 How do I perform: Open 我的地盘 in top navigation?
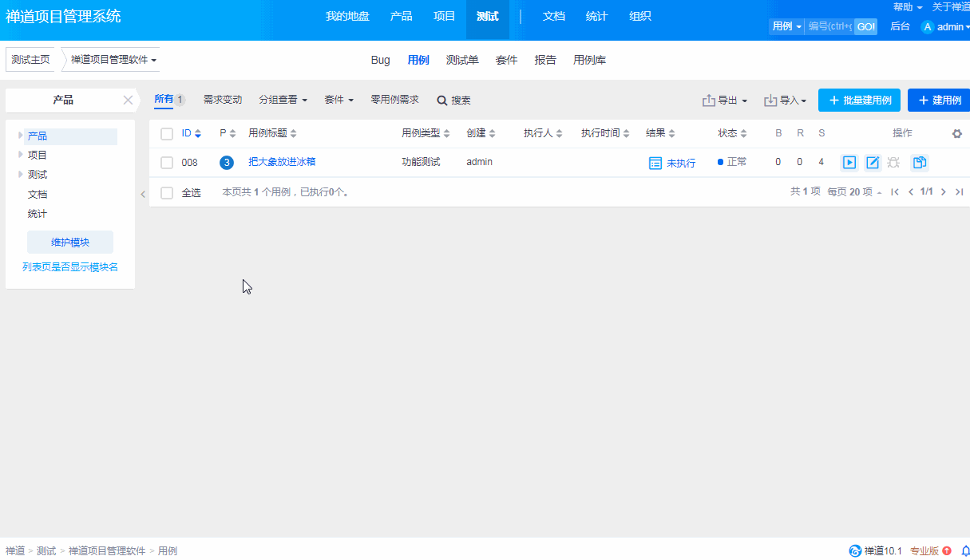(x=347, y=16)
